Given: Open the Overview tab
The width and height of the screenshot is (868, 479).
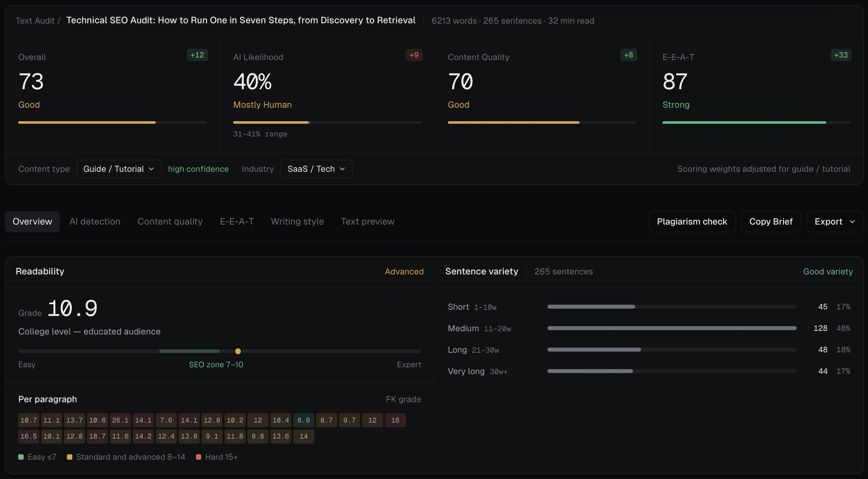Looking at the screenshot, I should click(x=32, y=222).
